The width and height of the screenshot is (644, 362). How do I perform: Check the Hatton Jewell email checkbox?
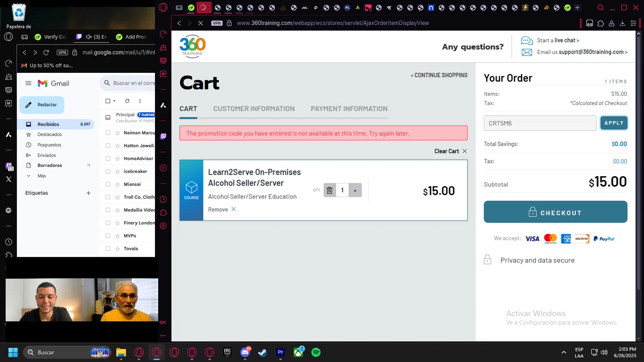(108, 146)
